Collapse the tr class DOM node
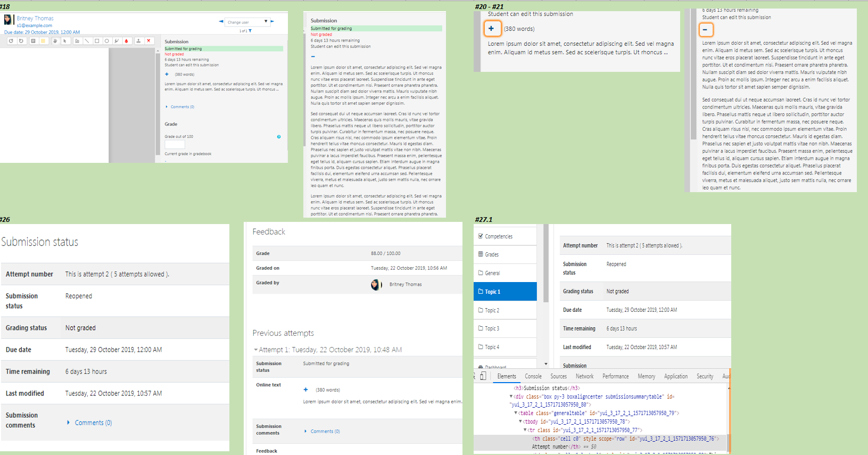 525,430
